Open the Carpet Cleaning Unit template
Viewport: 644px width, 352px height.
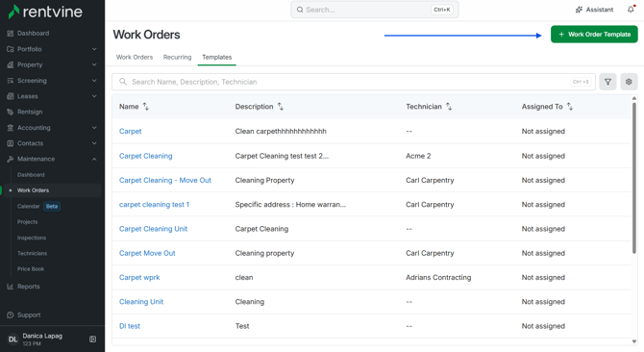[x=153, y=229]
